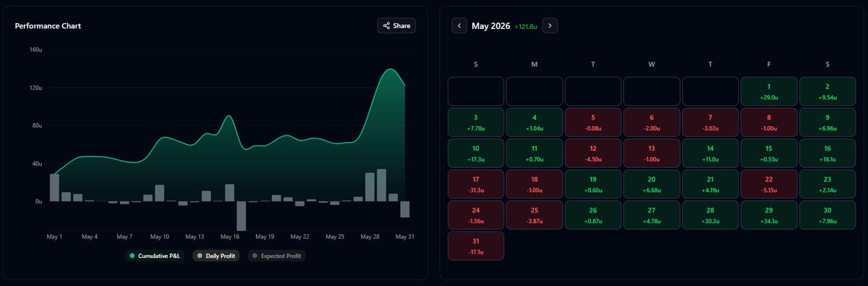Open calendar day 1 with +29.0u

tap(769, 91)
